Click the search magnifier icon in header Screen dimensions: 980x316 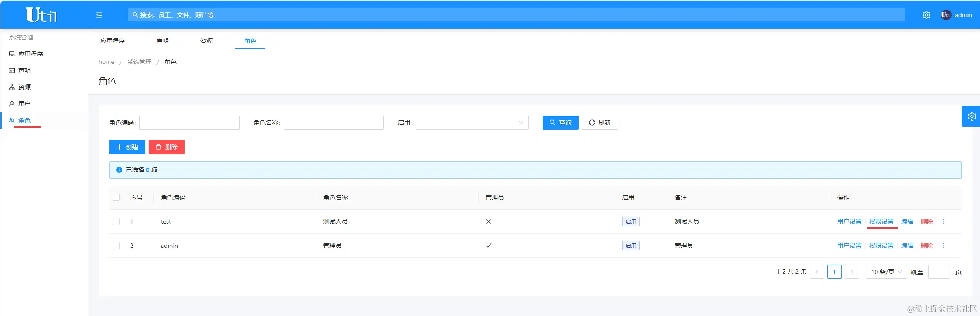(135, 15)
